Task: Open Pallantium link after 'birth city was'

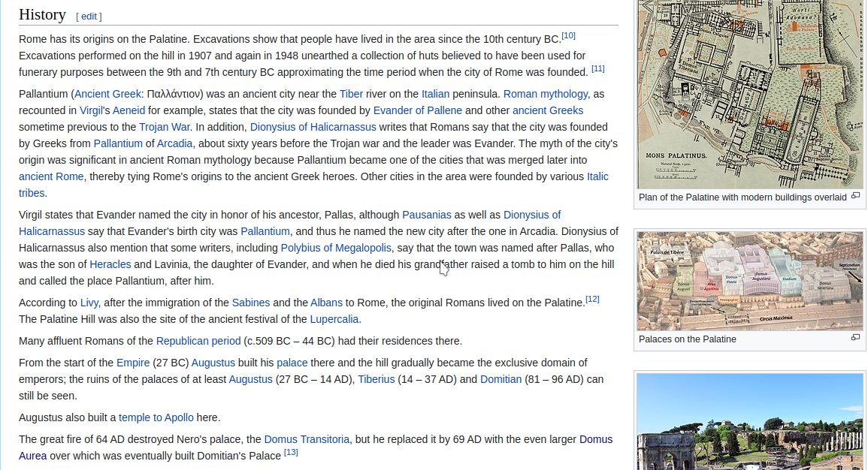Action: 265,232
